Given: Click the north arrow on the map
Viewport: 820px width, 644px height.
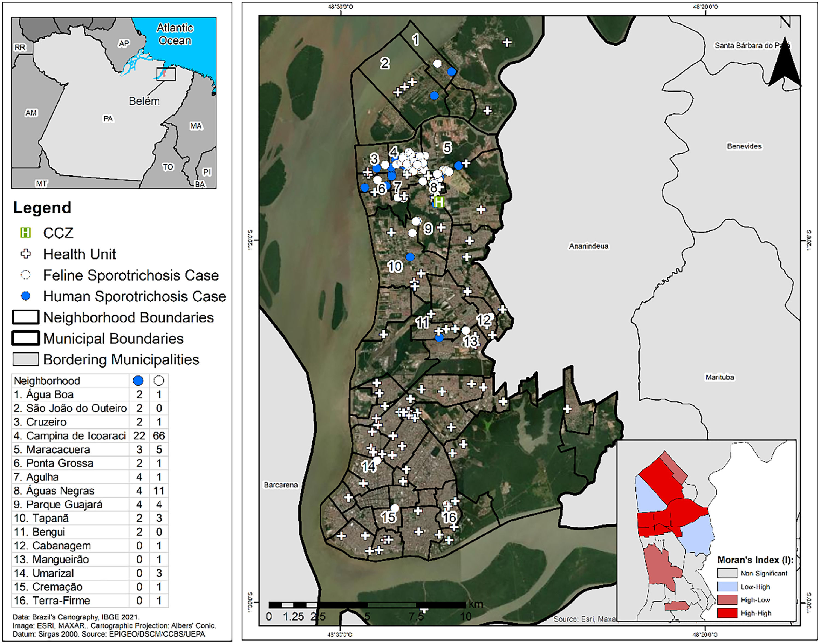Looking at the screenshot, I should click(784, 64).
